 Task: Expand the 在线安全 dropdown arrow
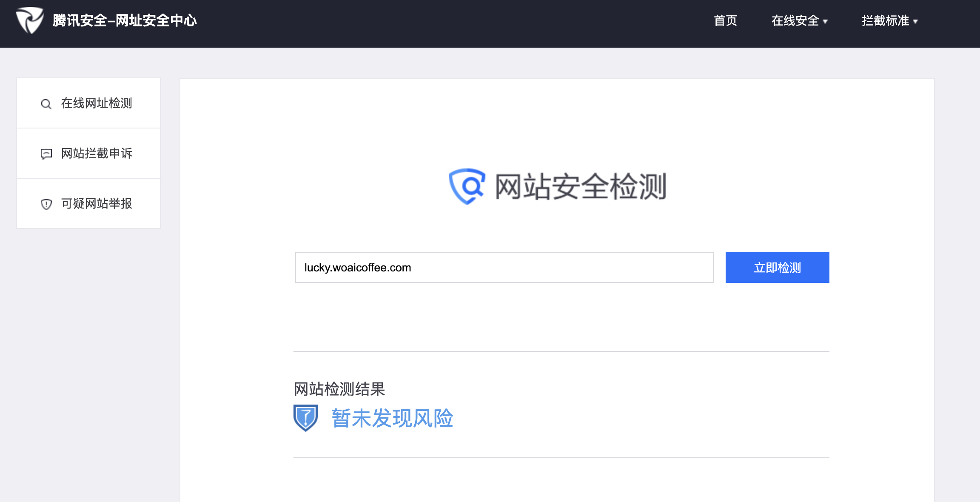(x=825, y=21)
